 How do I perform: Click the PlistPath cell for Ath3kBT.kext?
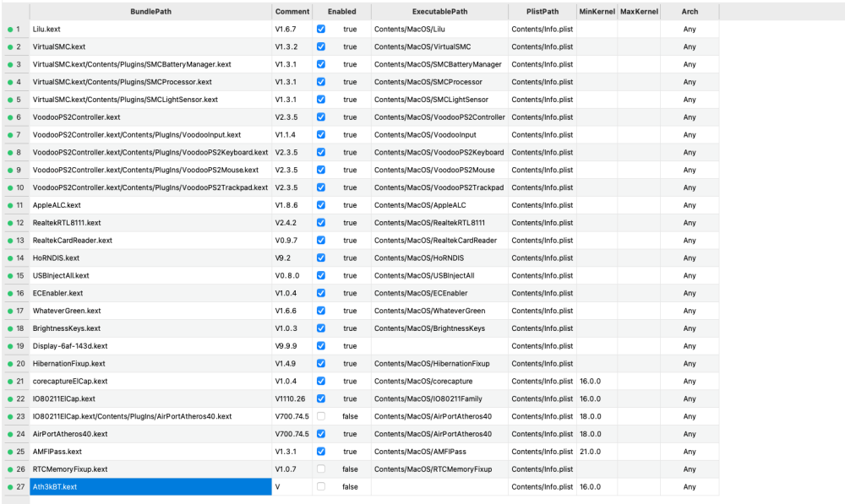pos(542,487)
